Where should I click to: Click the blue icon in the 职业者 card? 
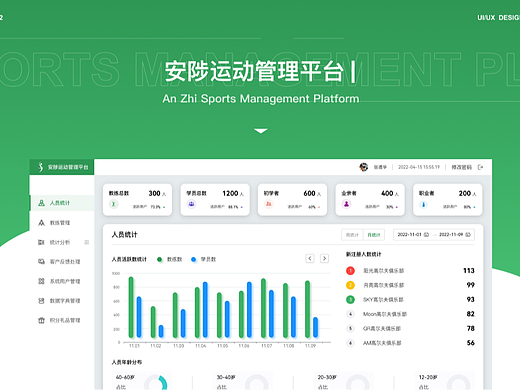point(424,204)
